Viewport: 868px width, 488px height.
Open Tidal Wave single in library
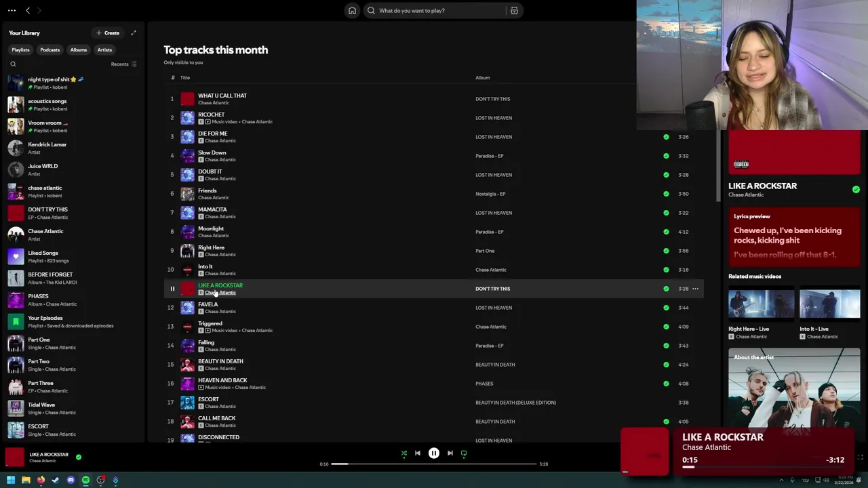pyautogui.click(x=73, y=409)
